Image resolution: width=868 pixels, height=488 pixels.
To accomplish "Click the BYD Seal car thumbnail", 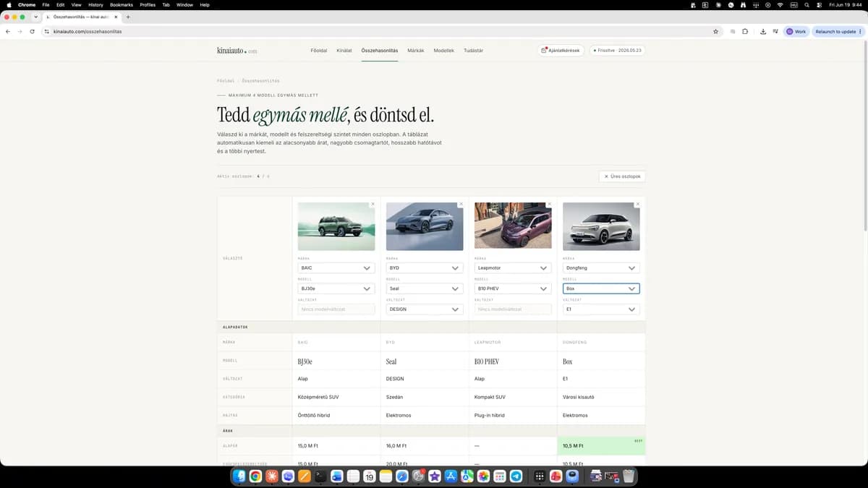I will tap(425, 226).
